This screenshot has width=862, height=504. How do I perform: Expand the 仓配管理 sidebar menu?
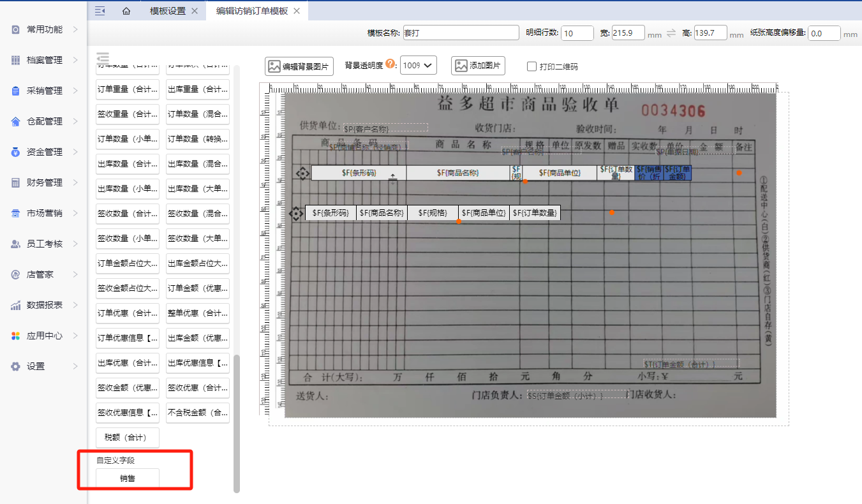(x=45, y=121)
